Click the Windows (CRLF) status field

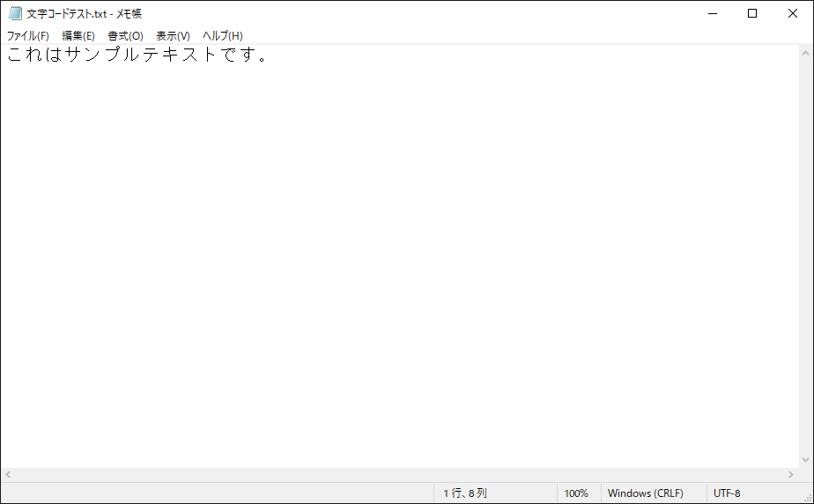coord(645,493)
